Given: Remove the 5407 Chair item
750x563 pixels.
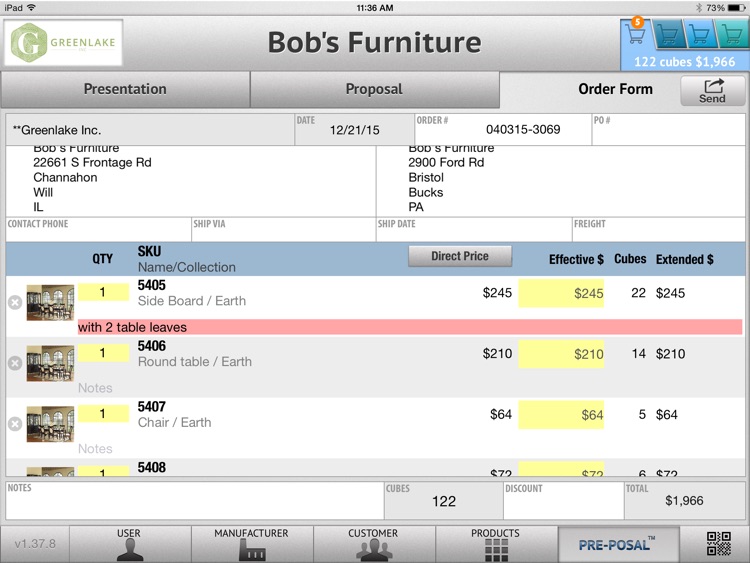Looking at the screenshot, I should click(15, 424).
